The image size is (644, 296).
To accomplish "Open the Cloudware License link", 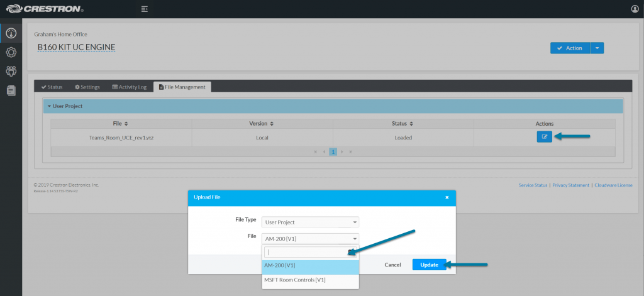I will (x=614, y=185).
